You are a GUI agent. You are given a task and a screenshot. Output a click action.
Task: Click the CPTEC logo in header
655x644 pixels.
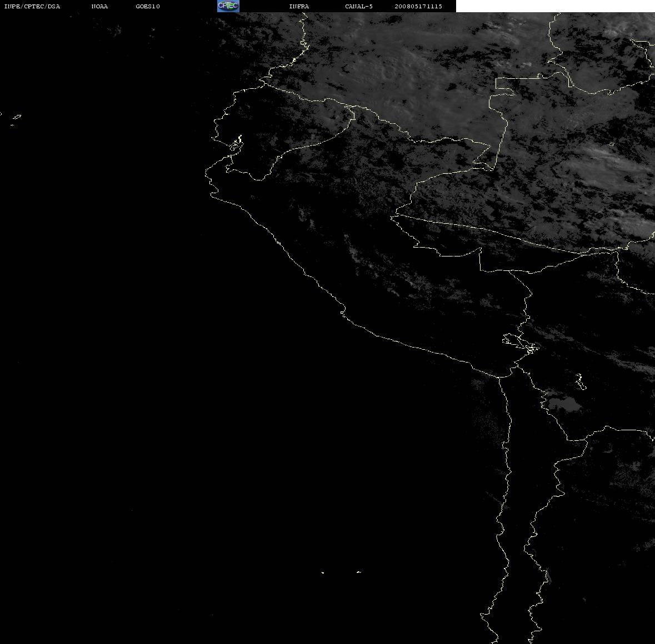(x=228, y=6)
